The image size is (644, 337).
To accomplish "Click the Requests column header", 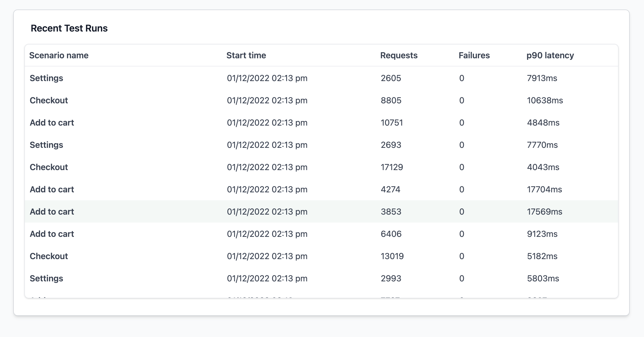I will pos(399,55).
